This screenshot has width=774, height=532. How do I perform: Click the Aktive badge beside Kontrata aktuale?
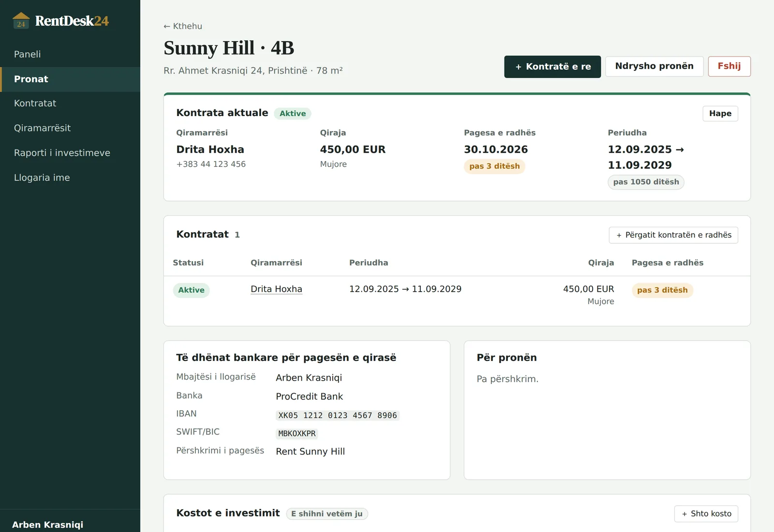pyautogui.click(x=293, y=114)
